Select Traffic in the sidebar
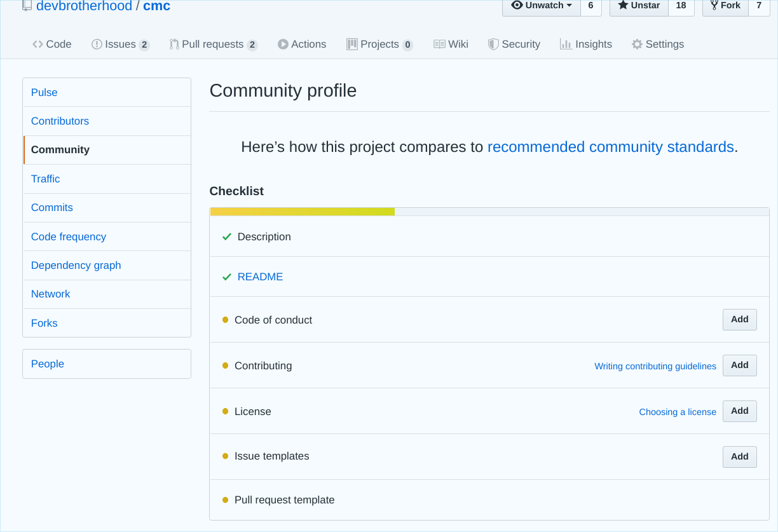This screenshot has height=532, width=778. click(107, 179)
